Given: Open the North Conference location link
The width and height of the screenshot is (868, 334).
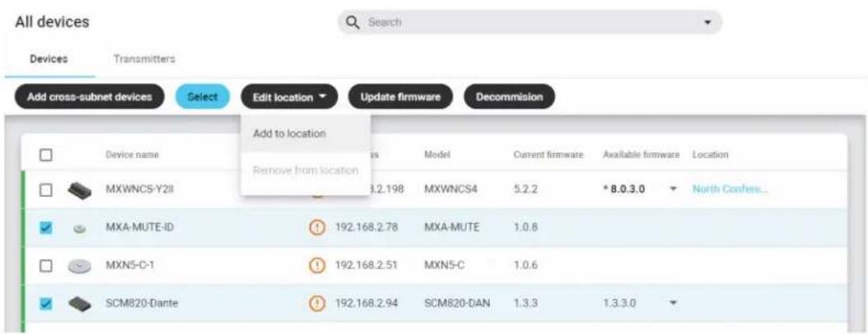Looking at the screenshot, I should pyautogui.click(x=730, y=189).
